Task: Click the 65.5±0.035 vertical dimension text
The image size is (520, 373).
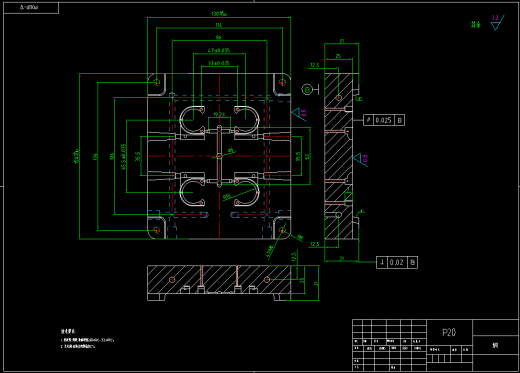Action: (x=124, y=157)
